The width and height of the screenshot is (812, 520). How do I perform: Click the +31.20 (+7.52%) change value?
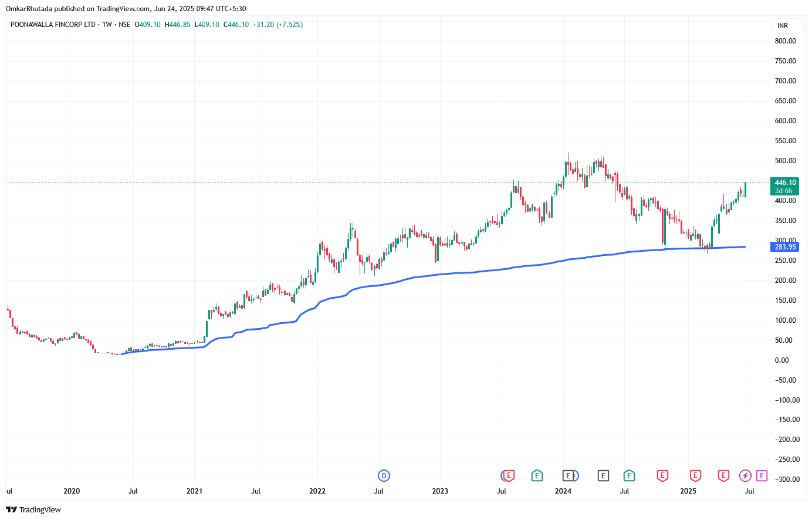click(278, 25)
